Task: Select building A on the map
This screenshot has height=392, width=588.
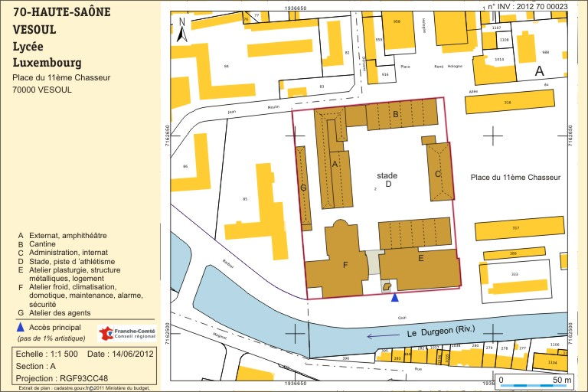Action: pos(335,162)
